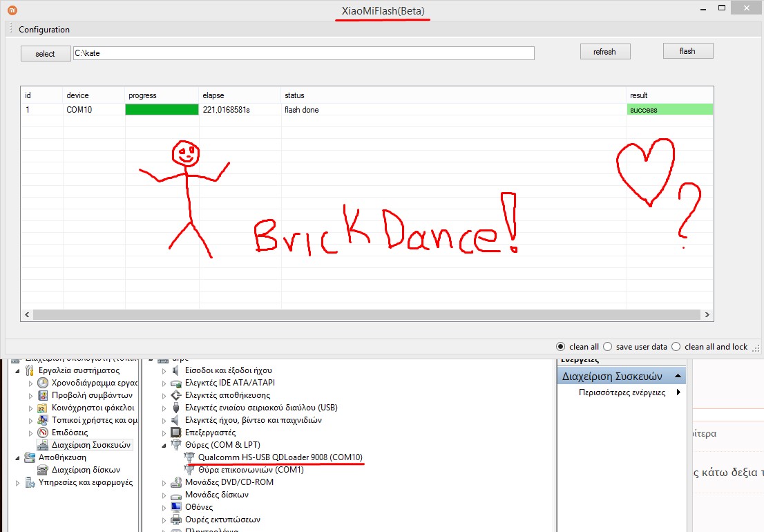This screenshot has width=764, height=532.
Task: Click the horizontal scrollbar of device list
Action: 366,314
